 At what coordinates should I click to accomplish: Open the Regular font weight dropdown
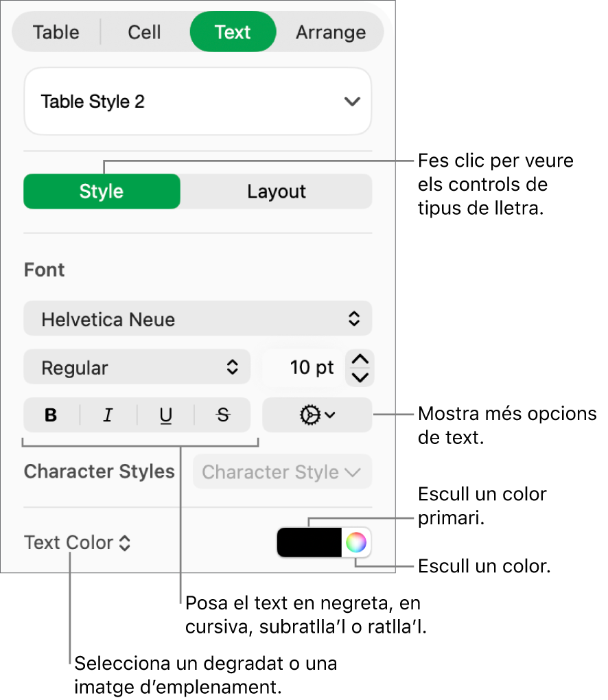click(137, 367)
